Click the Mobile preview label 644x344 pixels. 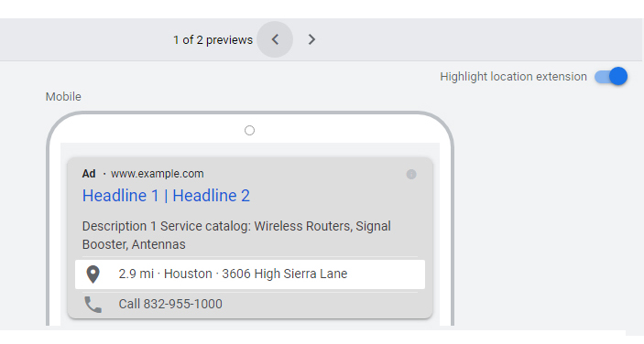tap(63, 97)
